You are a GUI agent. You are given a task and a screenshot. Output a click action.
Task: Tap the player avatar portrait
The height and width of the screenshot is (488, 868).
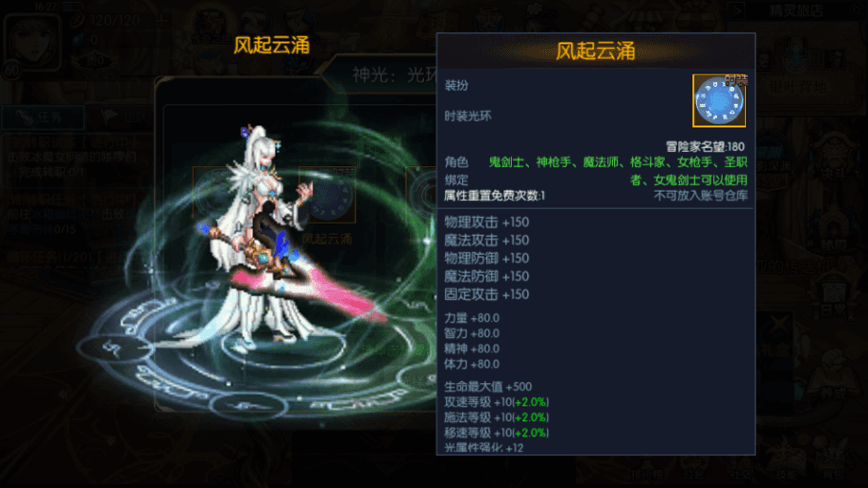32,42
